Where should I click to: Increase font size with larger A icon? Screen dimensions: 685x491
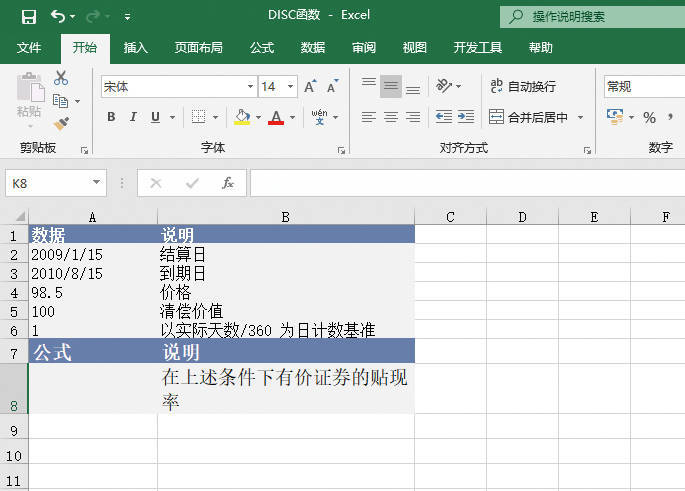tap(310, 87)
